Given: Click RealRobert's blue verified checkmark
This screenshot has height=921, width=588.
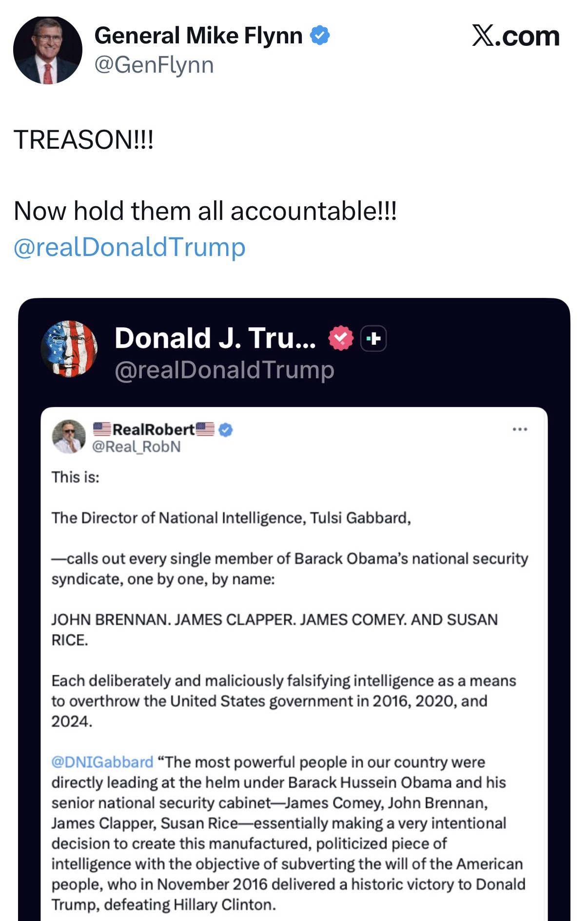Looking at the screenshot, I should (226, 430).
